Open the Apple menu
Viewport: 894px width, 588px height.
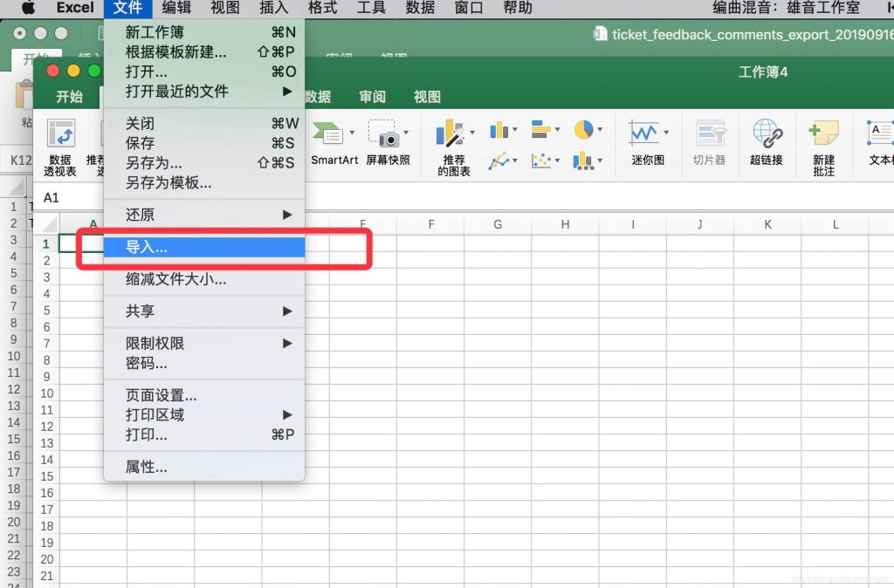pos(28,7)
